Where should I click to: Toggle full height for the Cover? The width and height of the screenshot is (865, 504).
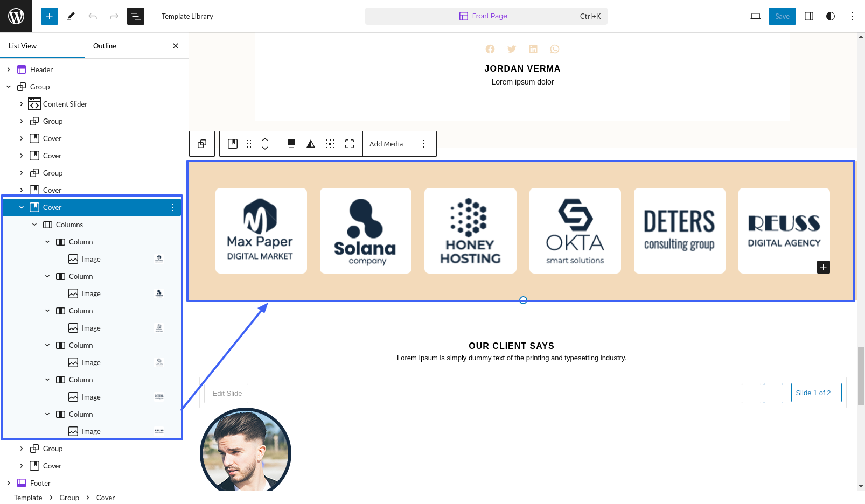point(350,144)
